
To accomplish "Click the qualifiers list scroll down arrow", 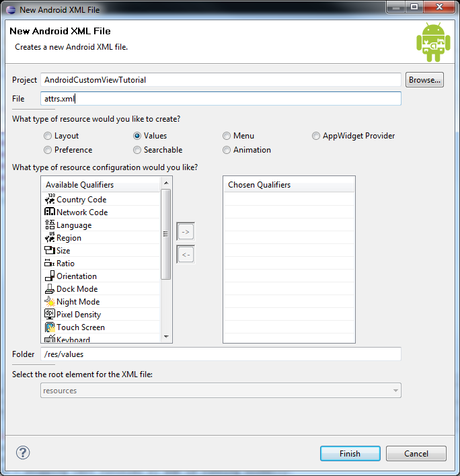I will pos(166,336).
